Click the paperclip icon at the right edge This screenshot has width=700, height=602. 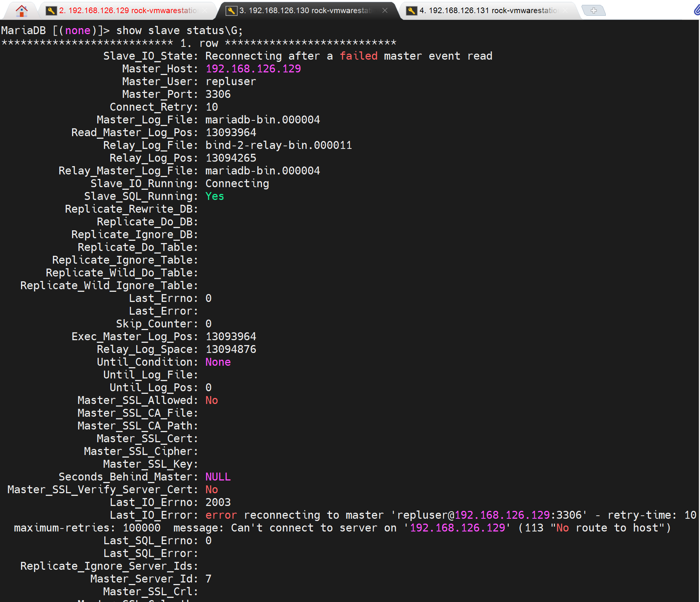[x=696, y=10]
